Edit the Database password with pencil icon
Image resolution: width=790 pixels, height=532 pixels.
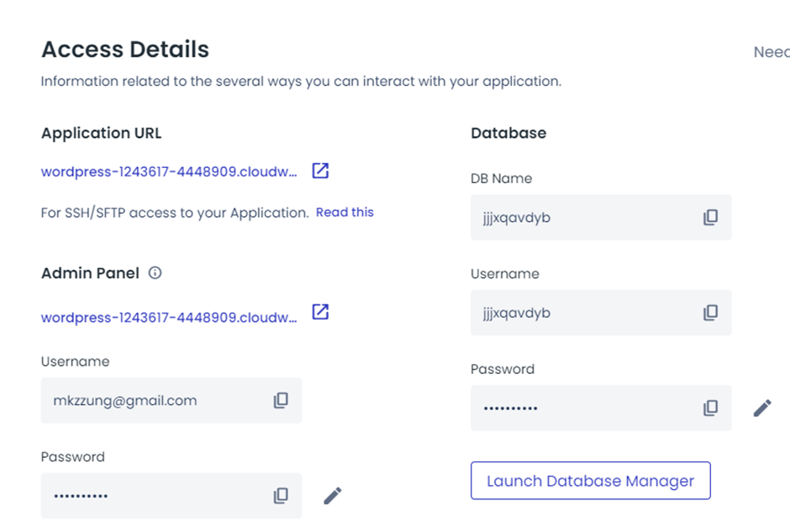pos(762,408)
